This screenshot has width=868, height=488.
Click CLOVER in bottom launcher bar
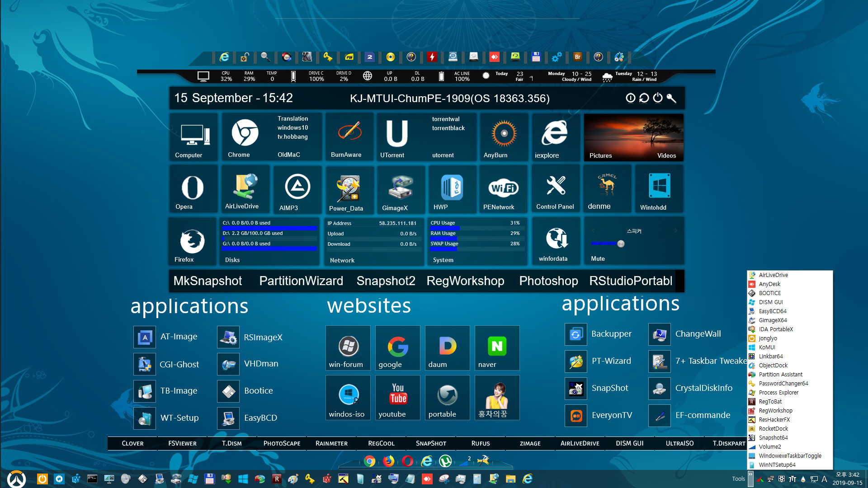(132, 444)
